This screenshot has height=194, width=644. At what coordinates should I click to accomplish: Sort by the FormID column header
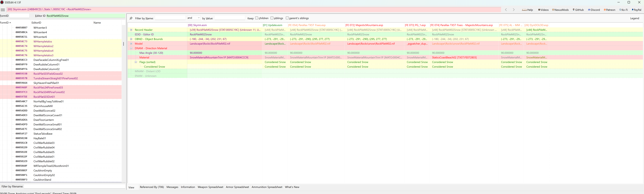[x=6, y=22]
